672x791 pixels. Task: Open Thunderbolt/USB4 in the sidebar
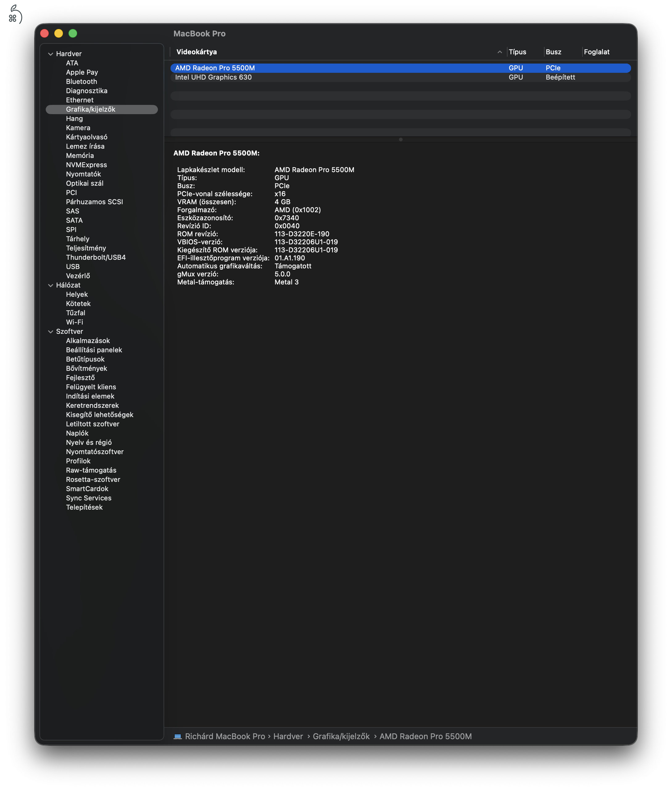coord(96,258)
